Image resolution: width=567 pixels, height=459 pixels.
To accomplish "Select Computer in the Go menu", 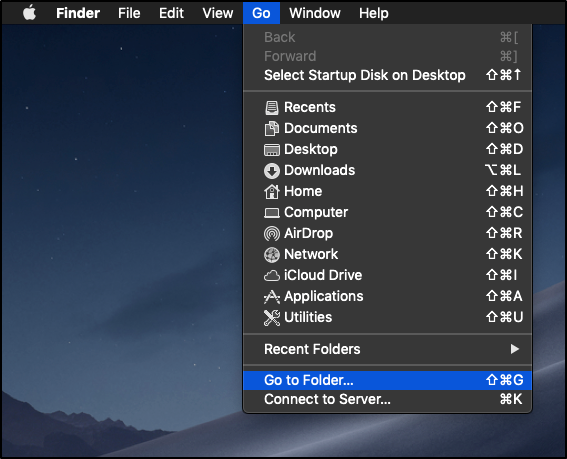I will click(387, 212).
